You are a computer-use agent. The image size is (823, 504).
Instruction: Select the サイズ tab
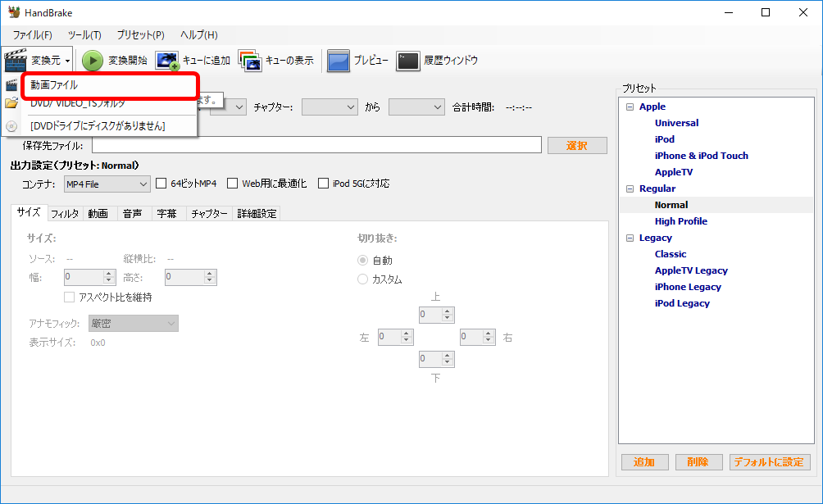29,212
